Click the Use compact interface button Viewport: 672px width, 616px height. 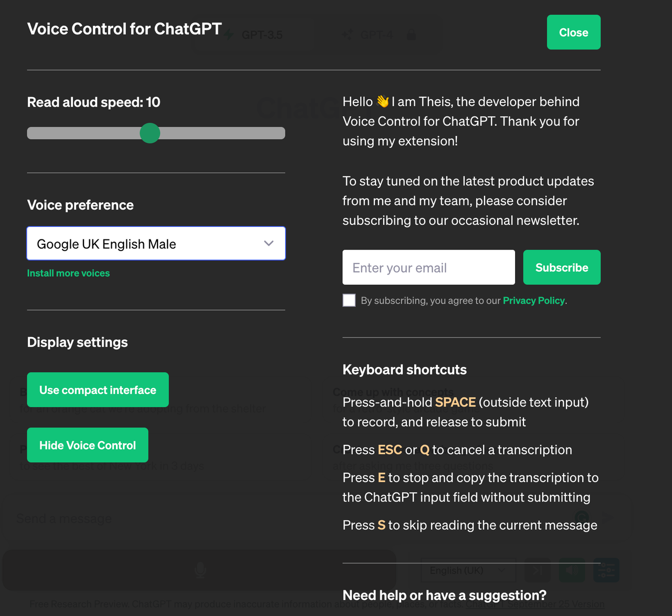pyautogui.click(x=98, y=390)
